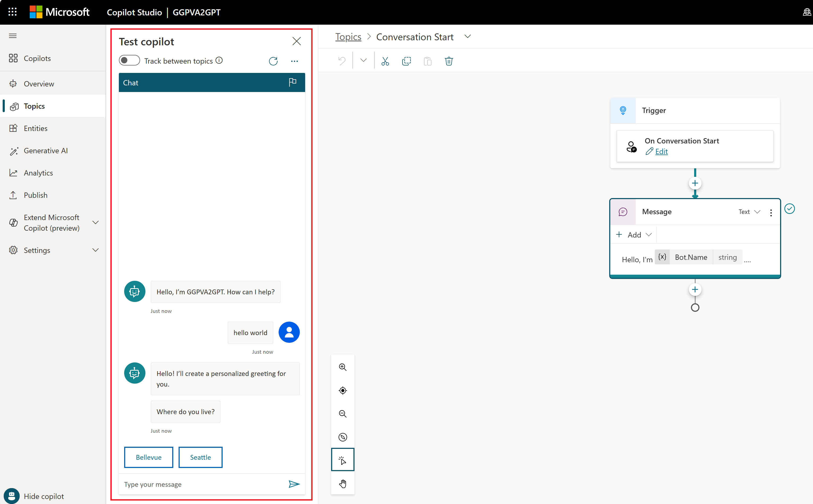Select the Topics menu item
Image resolution: width=813 pixels, height=504 pixels.
click(x=33, y=106)
